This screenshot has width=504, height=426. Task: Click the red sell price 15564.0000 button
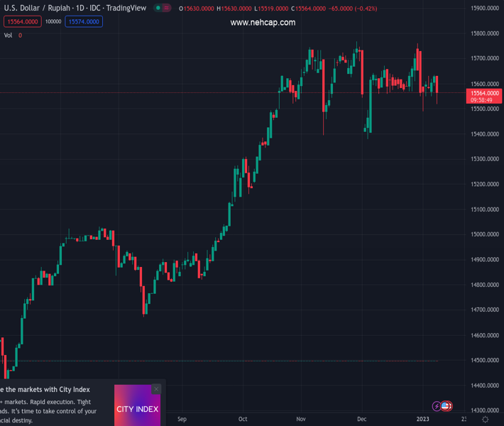coord(21,22)
